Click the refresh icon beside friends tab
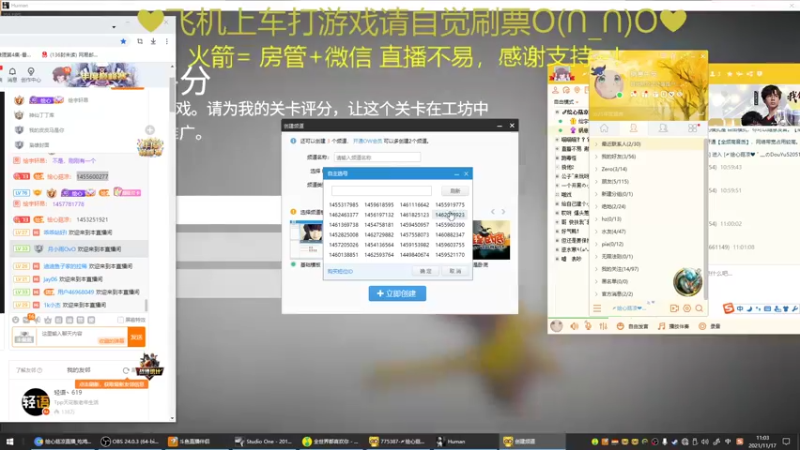Image resolution: width=800 pixels, height=450 pixels. click(x=126, y=370)
